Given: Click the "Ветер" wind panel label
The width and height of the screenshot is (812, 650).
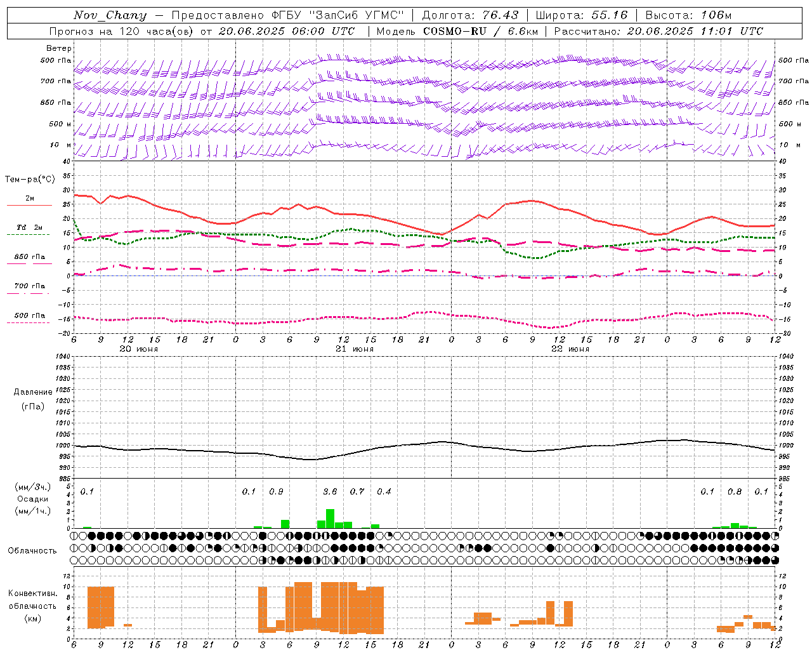Looking at the screenshot, I should click(58, 48).
